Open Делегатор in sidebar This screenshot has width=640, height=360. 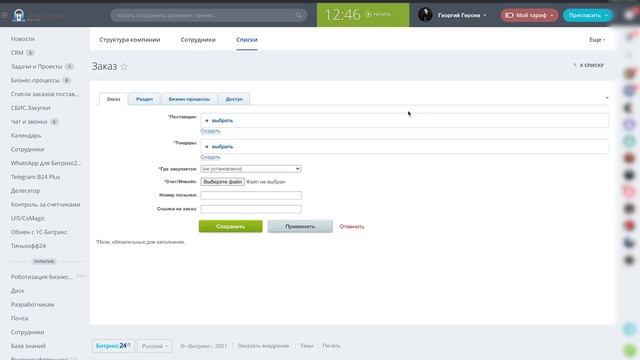[x=25, y=191]
